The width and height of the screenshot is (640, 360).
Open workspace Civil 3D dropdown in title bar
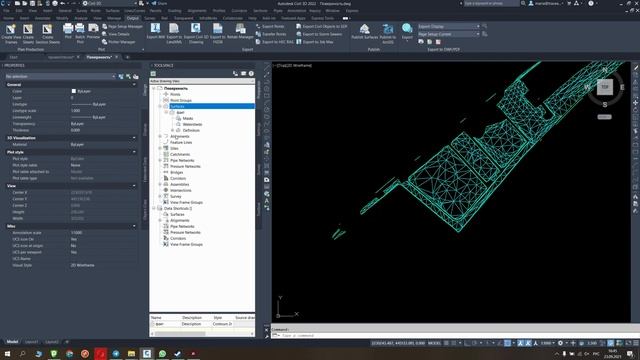(x=109, y=3)
